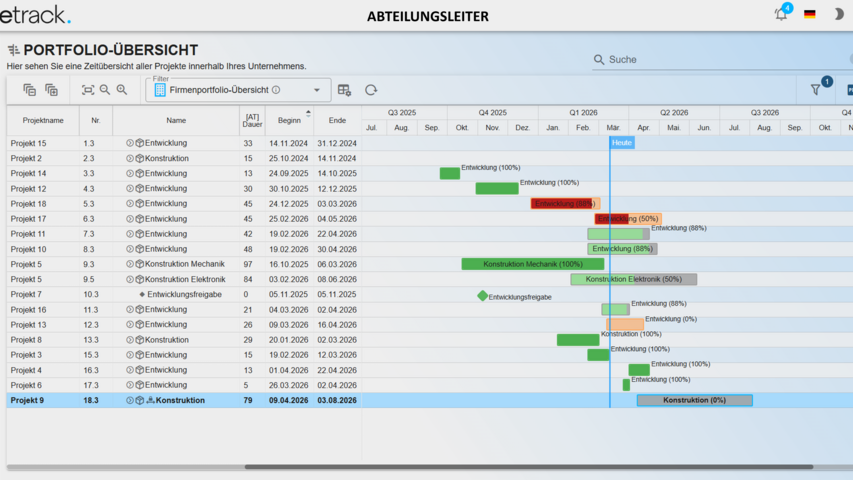
Task: Sort by the Projektname column header
Action: pyautogui.click(x=43, y=120)
